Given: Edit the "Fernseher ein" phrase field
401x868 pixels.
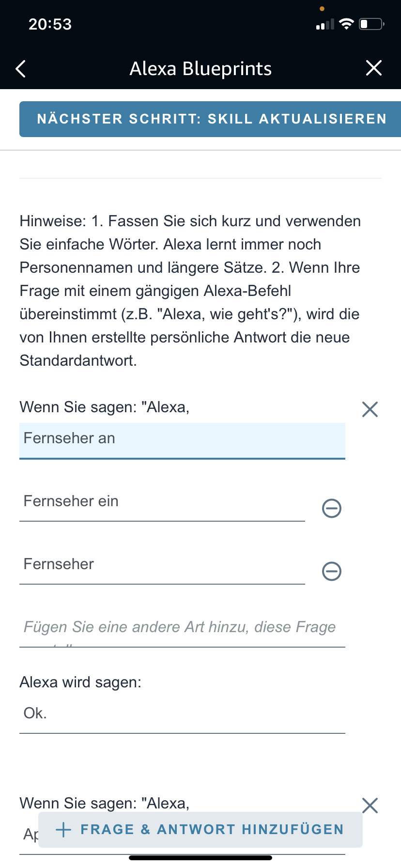Looking at the screenshot, I should [x=162, y=502].
